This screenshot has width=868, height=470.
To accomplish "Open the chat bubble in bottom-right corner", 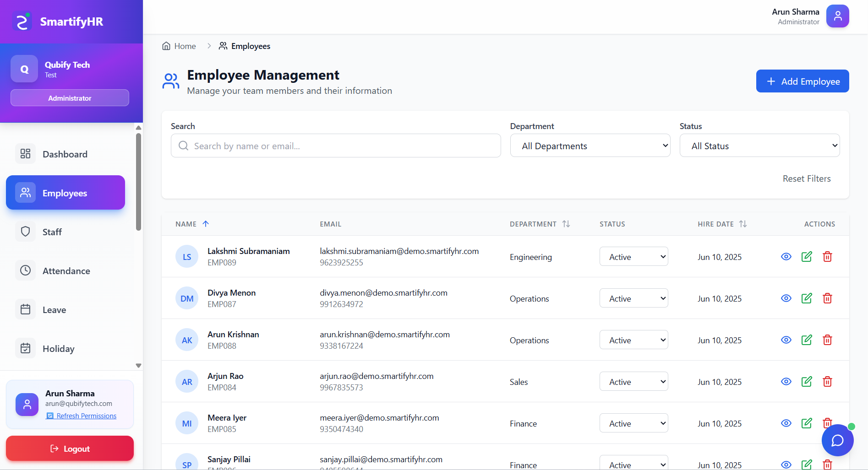I will coord(837,440).
